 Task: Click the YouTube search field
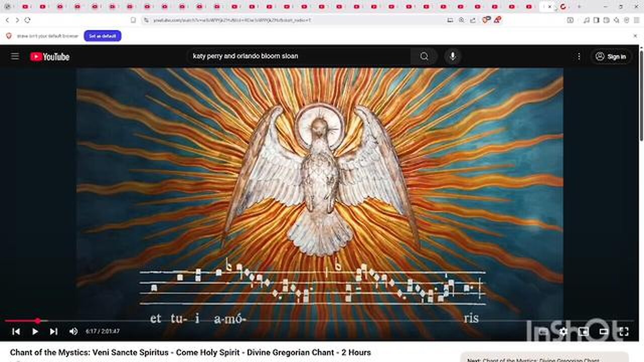point(299,56)
